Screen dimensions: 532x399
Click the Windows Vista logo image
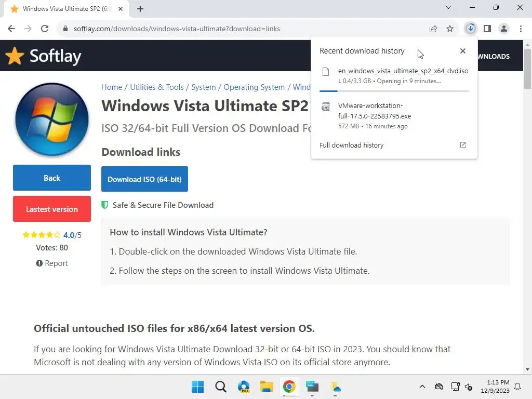coord(52,119)
